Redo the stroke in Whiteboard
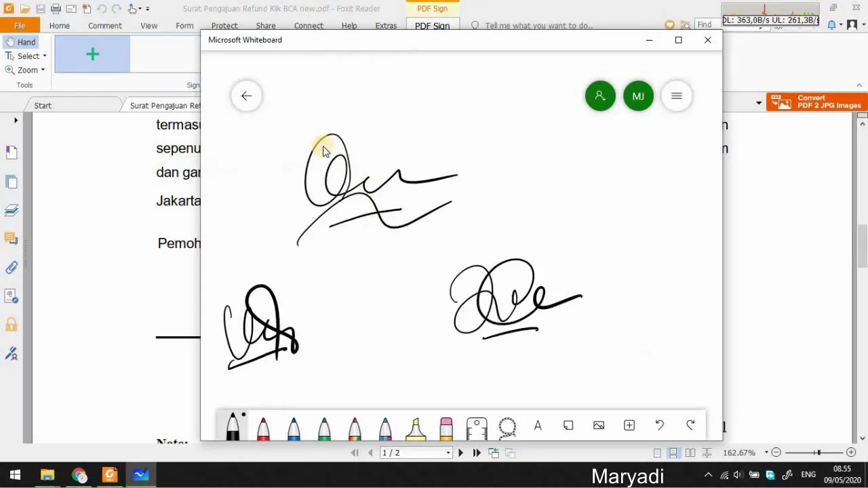 [x=690, y=425]
